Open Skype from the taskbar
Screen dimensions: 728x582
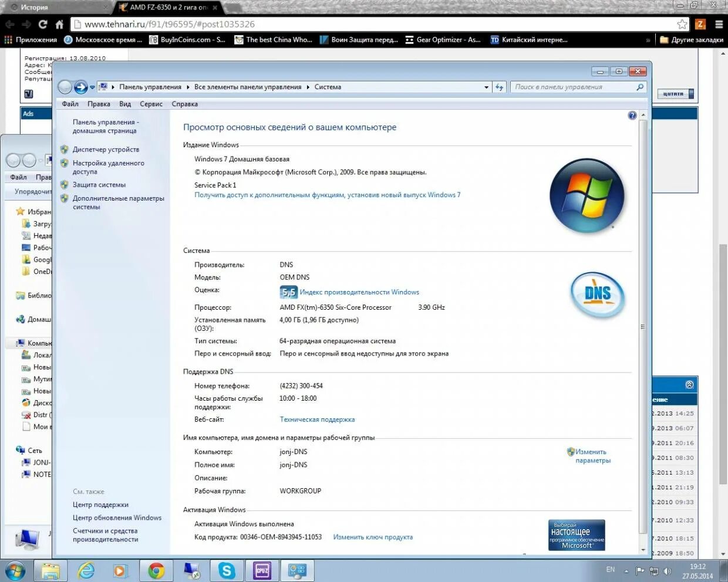(227, 571)
